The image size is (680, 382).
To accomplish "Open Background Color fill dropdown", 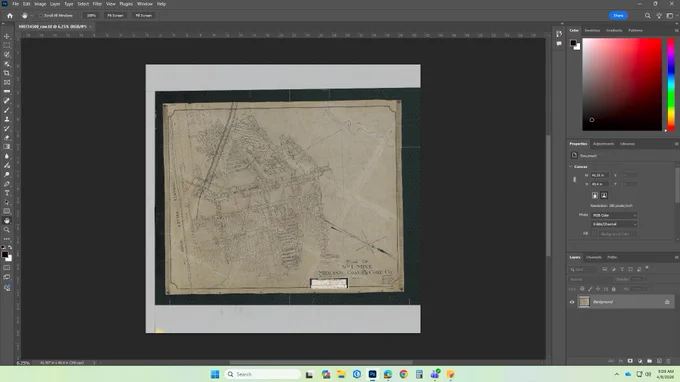I will click(x=617, y=234).
